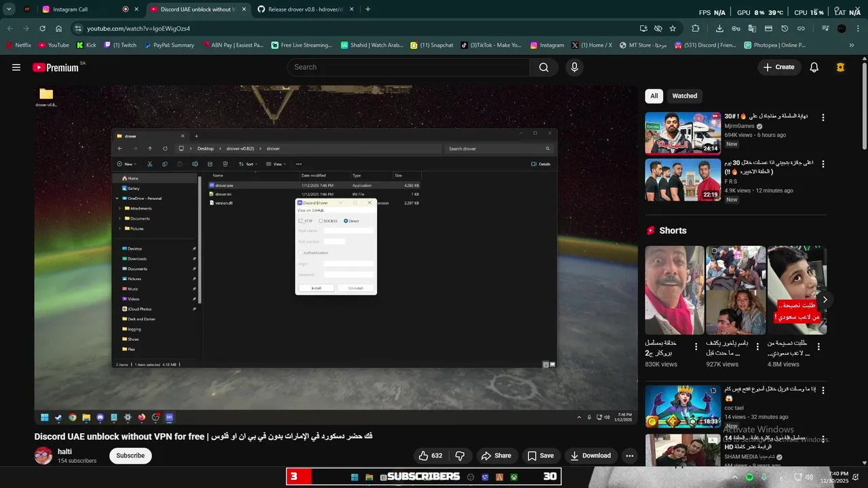Open the YouTube guide hamburger menu
This screenshot has width=868, height=488.
pyautogui.click(x=16, y=67)
